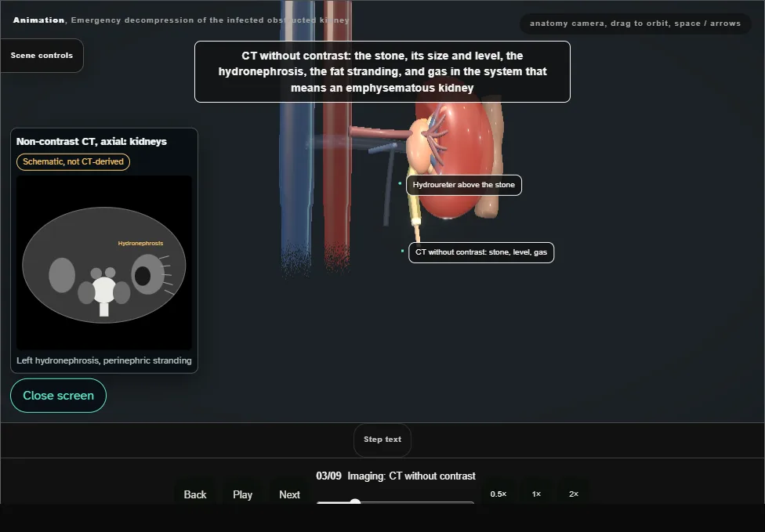Screen dimensions: 765x532
Task: Click the 'Left hydronephrosis, perinephric stranding' caption
Action: tap(104, 360)
